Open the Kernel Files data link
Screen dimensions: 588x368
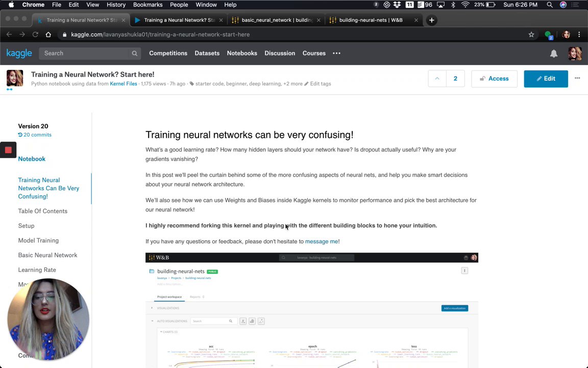pos(124,84)
